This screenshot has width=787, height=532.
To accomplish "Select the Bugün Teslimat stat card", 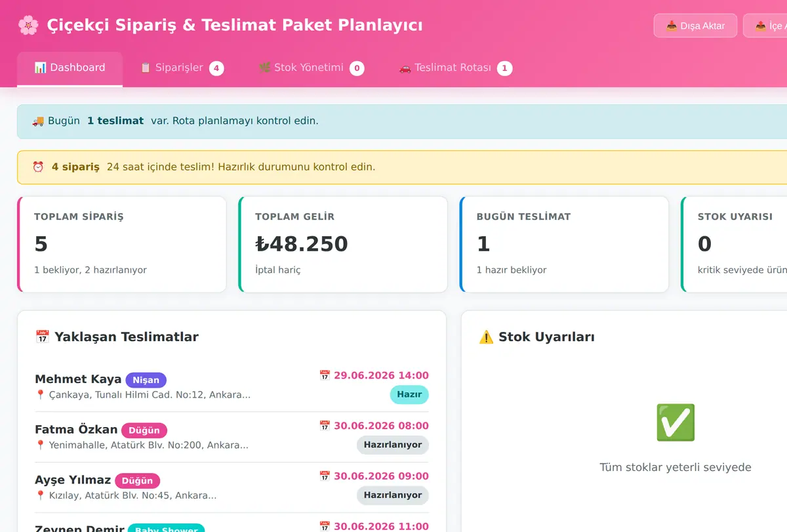I will 564,244.
